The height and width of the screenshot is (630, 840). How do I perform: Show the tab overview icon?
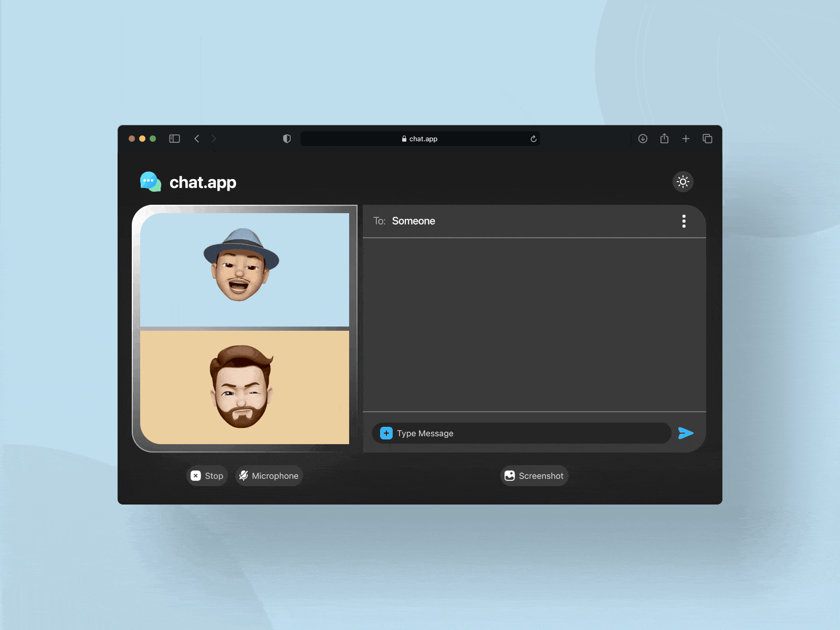(707, 139)
